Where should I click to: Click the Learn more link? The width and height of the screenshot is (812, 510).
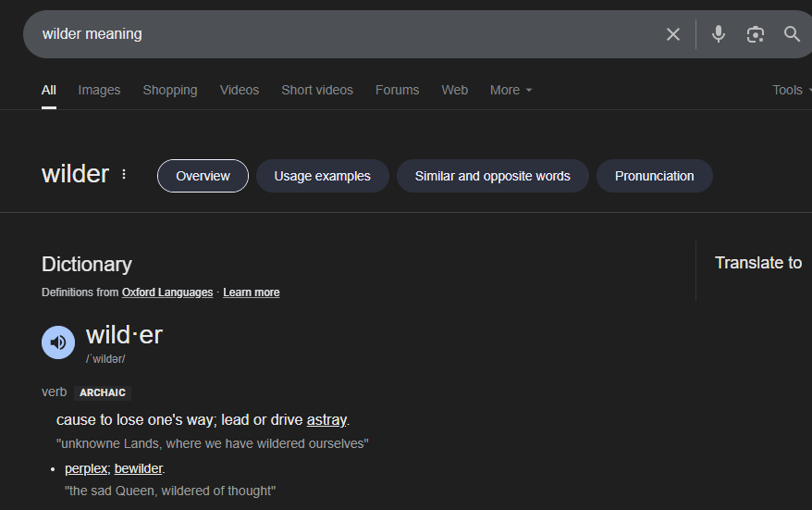point(252,292)
